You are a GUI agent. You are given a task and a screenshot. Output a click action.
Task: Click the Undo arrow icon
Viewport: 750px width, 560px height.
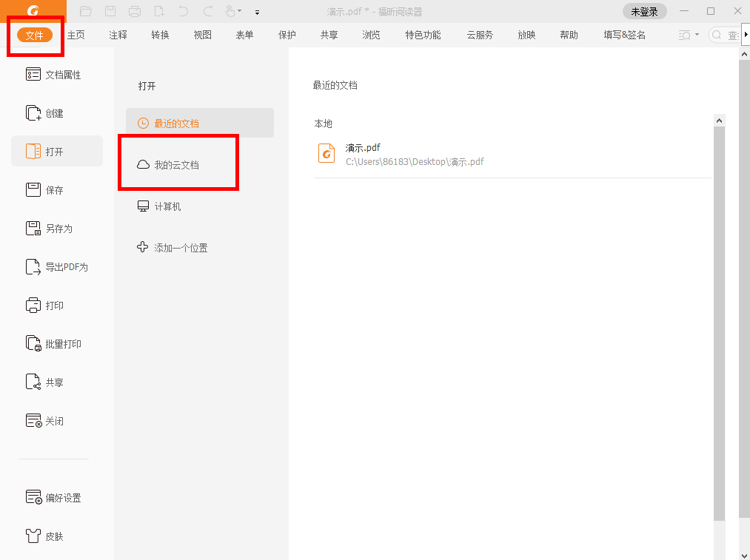(184, 11)
